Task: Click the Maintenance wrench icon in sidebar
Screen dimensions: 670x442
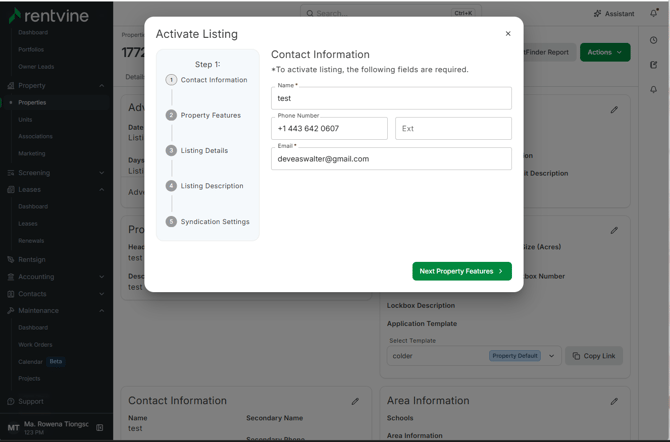Action: point(11,310)
